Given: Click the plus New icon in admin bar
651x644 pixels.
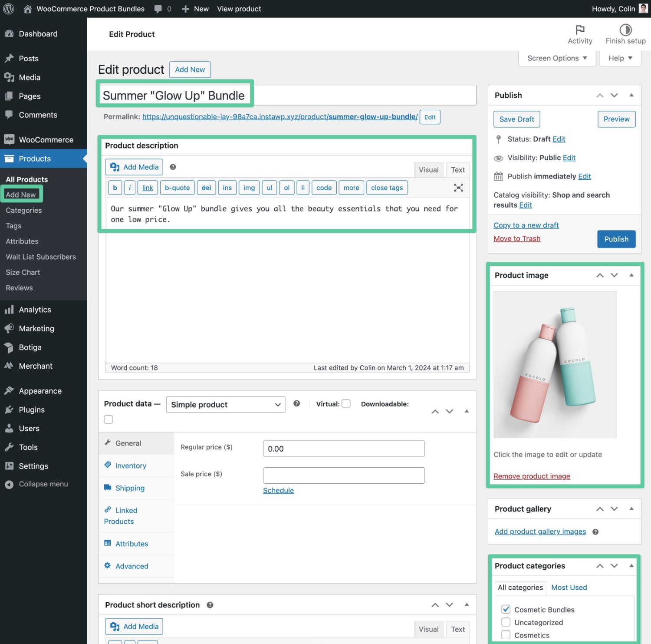Looking at the screenshot, I should point(186,9).
